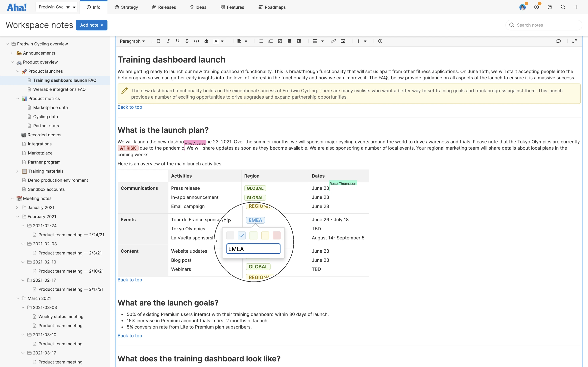The height and width of the screenshot is (367, 588).
Task: Collapse the Product metrics folder
Action: pos(17,98)
